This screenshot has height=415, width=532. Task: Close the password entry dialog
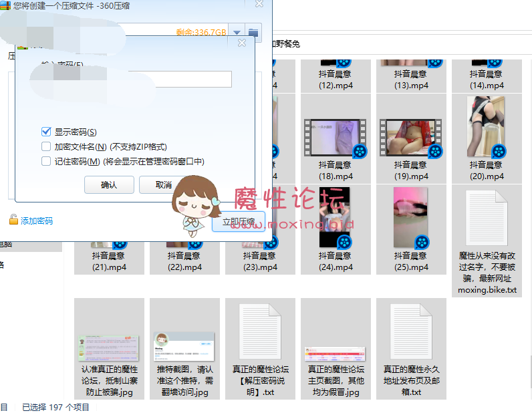242,43
